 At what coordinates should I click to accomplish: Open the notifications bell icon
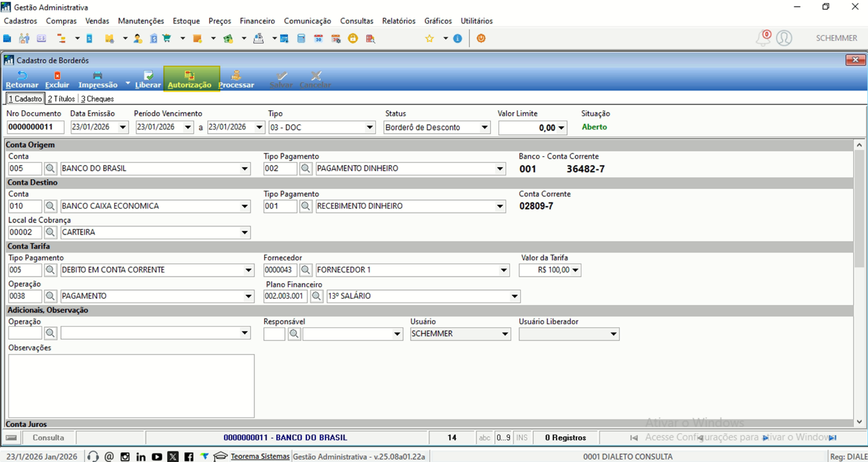(763, 38)
